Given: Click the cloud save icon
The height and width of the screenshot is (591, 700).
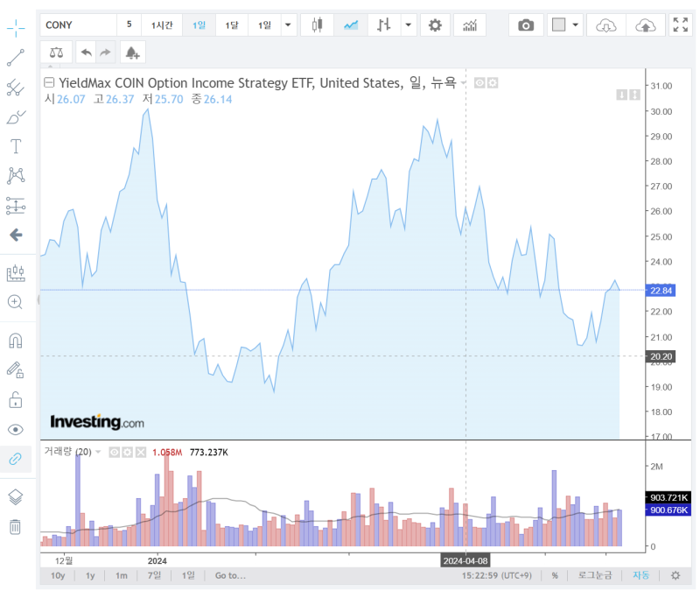Looking at the screenshot, I should pyautogui.click(x=644, y=25).
